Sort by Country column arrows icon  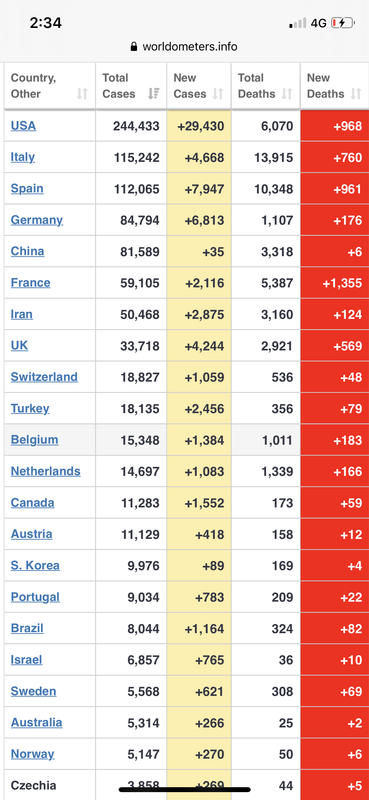[82, 94]
